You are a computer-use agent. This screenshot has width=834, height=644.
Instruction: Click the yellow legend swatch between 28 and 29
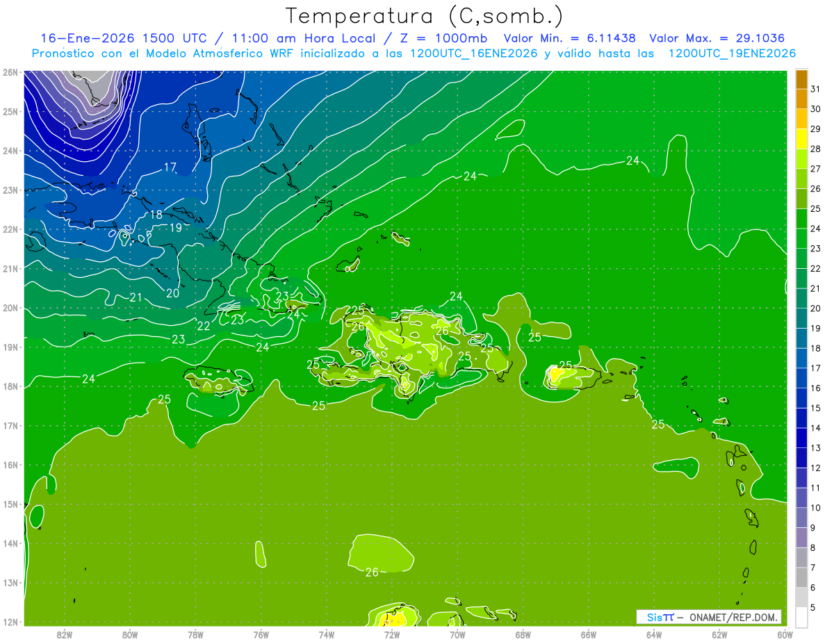coord(801,139)
